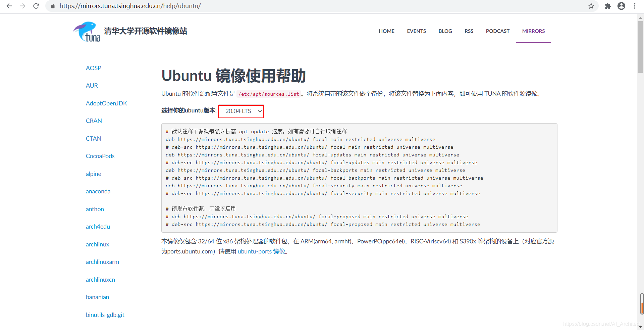Open AOSP in the sidebar

[x=94, y=68]
